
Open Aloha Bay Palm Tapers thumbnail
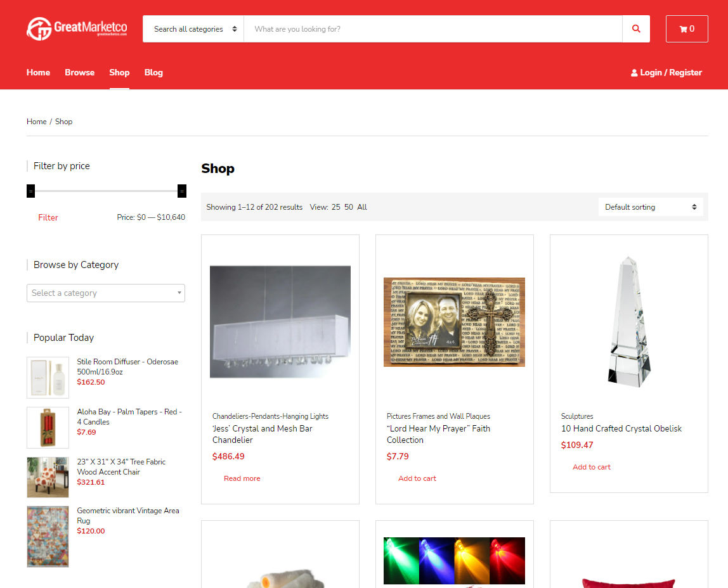pyautogui.click(x=48, y=428)
